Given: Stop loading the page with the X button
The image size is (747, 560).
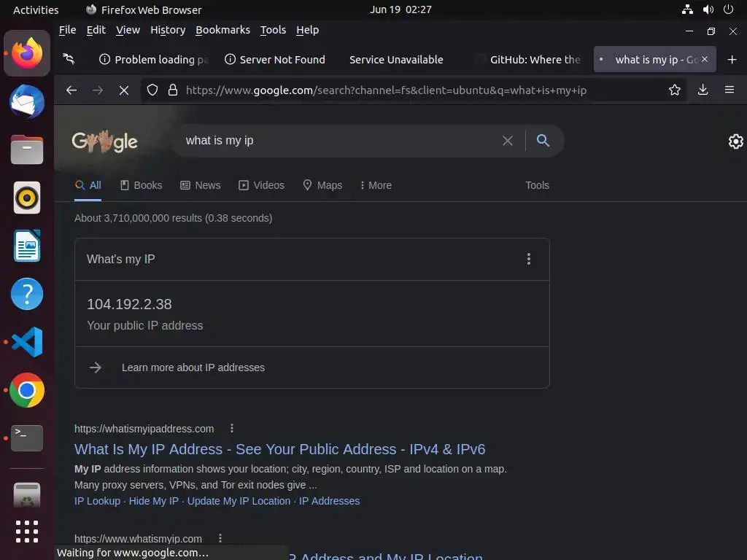Looking at the screenshot, I should [124, 90].
